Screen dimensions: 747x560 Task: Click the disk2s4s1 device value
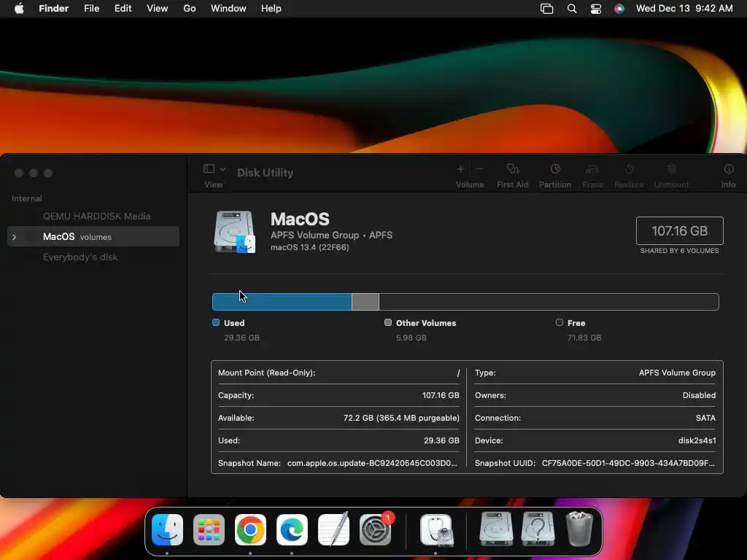(697, 440)
